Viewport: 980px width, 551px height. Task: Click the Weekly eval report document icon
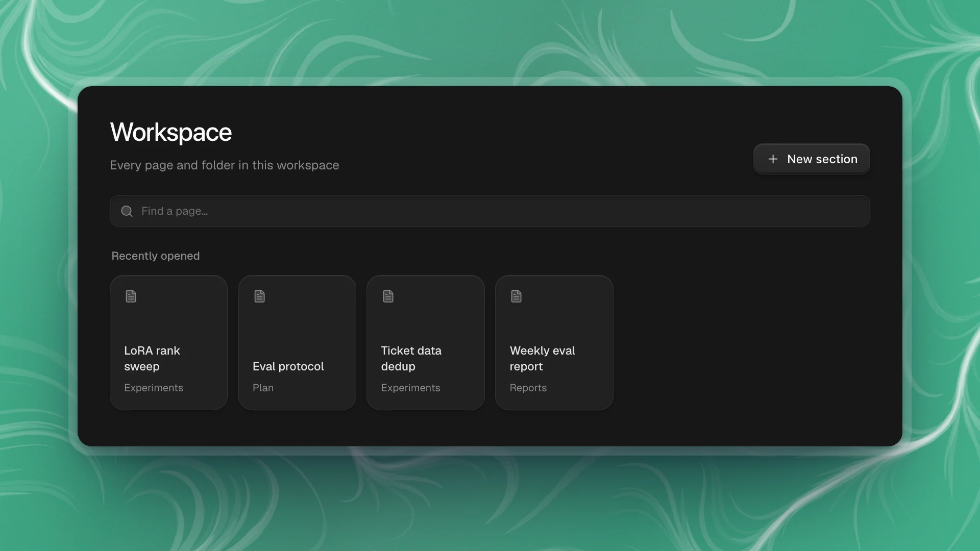pos(517,296)
